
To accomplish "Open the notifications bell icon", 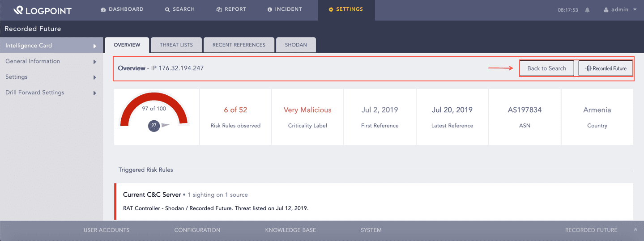I will pyautogui.click(x=587, y=10).
